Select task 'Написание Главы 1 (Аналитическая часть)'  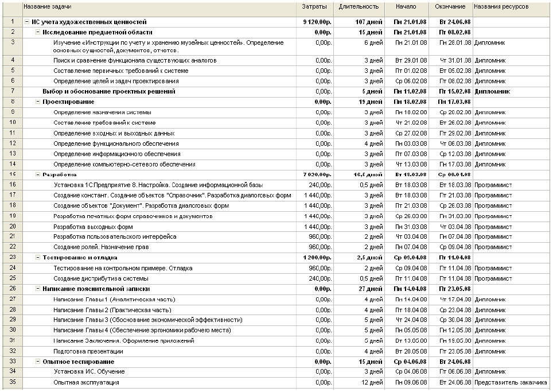click(114, 299)
